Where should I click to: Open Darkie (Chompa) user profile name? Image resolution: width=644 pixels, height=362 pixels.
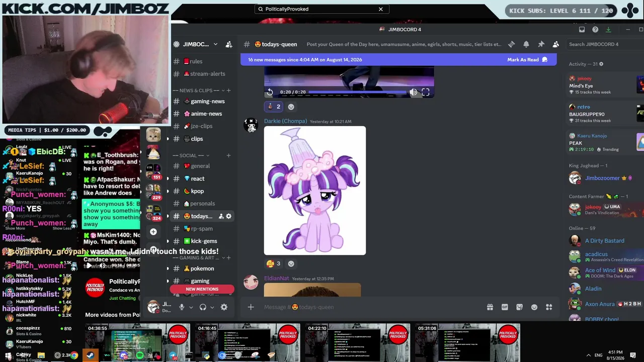click(x=285, y=121)
